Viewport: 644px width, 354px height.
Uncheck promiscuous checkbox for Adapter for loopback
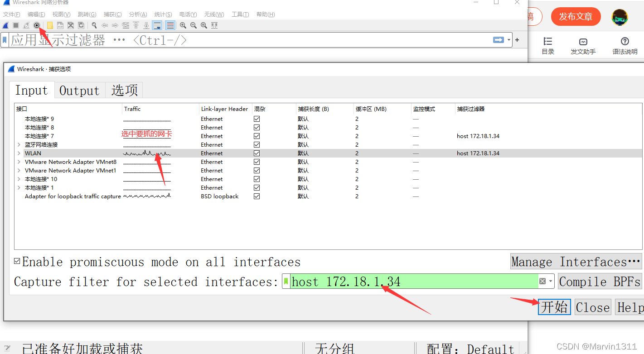[257, 196]
